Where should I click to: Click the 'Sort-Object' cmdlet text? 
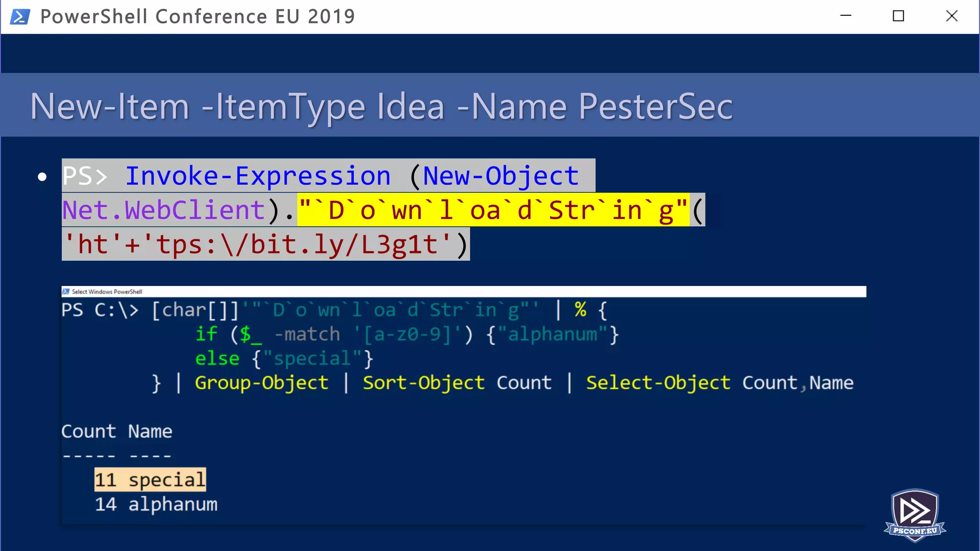pos(423,383)
